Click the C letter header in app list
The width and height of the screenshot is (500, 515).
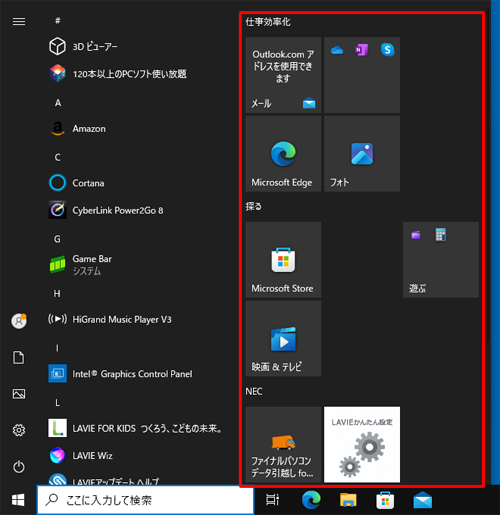click(x=58, y=157)
